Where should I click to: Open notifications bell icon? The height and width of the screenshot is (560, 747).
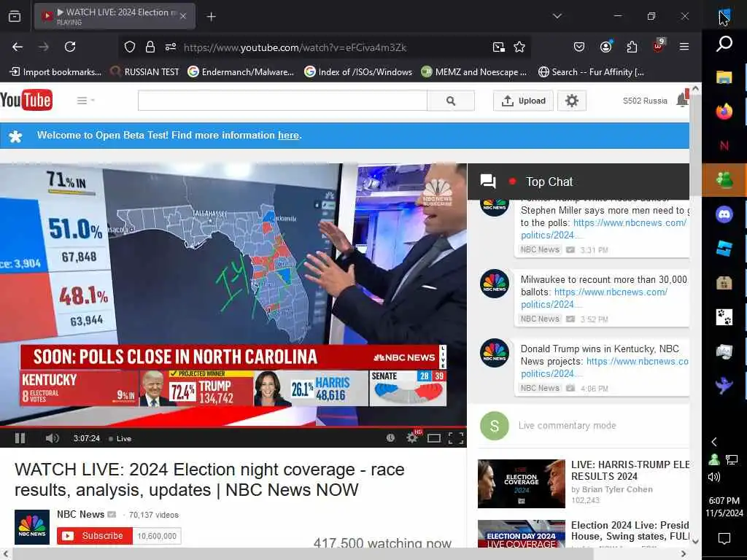coord(682,99)
